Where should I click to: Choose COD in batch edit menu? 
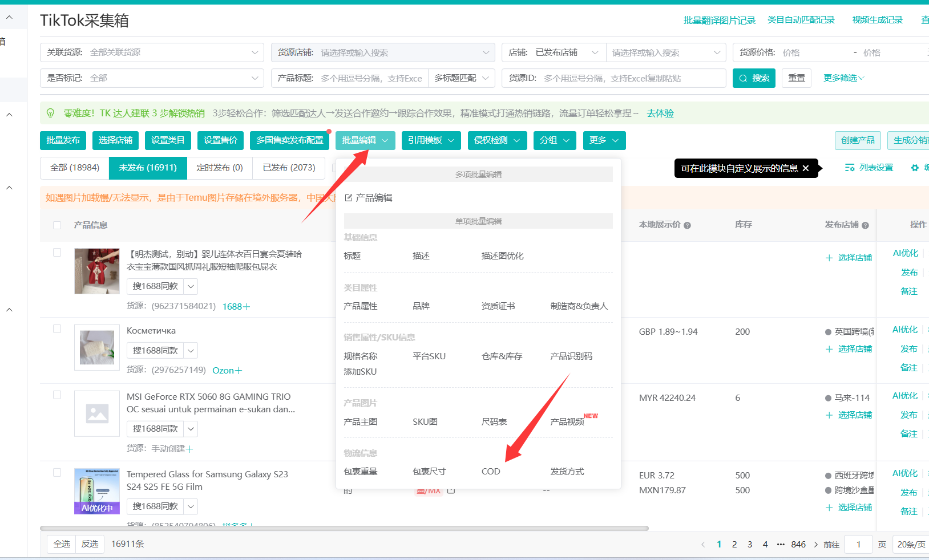pyautogui.click(x=491, y=472)
